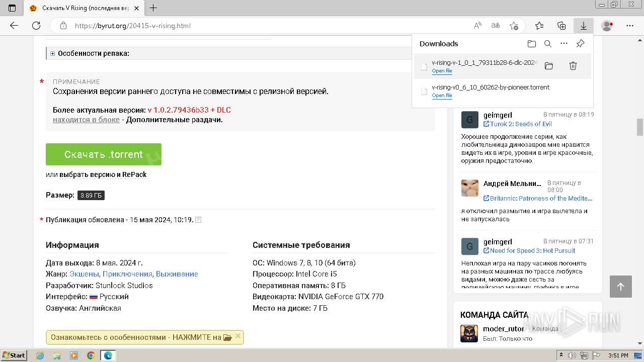Image resolution: width=644 pixels, height=362 pixels.
Task: Click the green Скачать .torrent button
Action: click(104, 154)
